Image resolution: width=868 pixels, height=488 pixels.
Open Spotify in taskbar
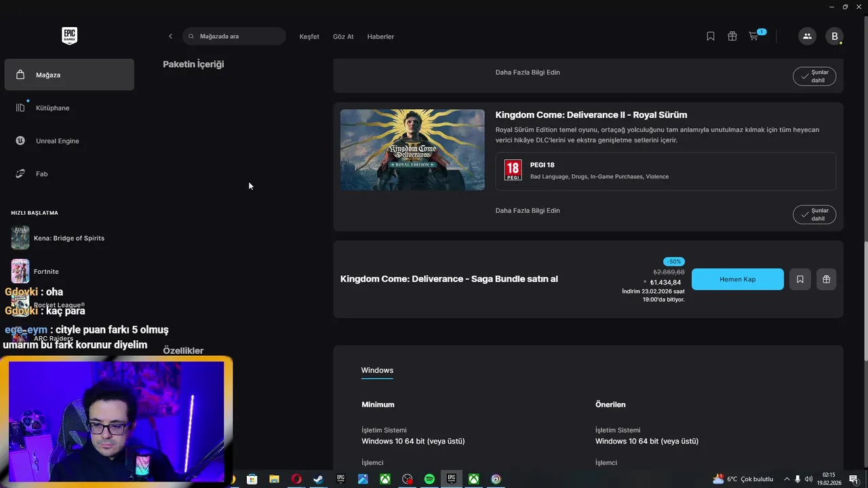pos(429,479)
